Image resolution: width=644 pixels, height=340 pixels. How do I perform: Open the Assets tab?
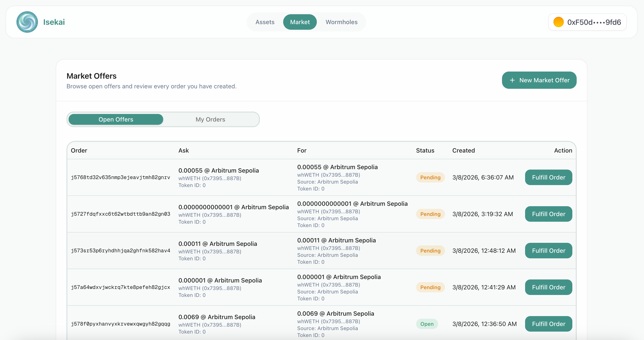click(x=265, y=22)
